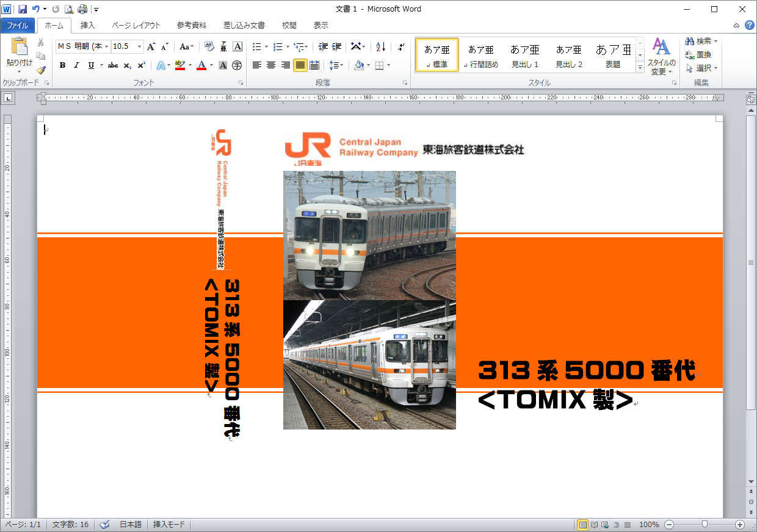Open the bullet list dropdown arrow
Image resolution: width=757 pixels, height=532 pixels.
point(266,46)
